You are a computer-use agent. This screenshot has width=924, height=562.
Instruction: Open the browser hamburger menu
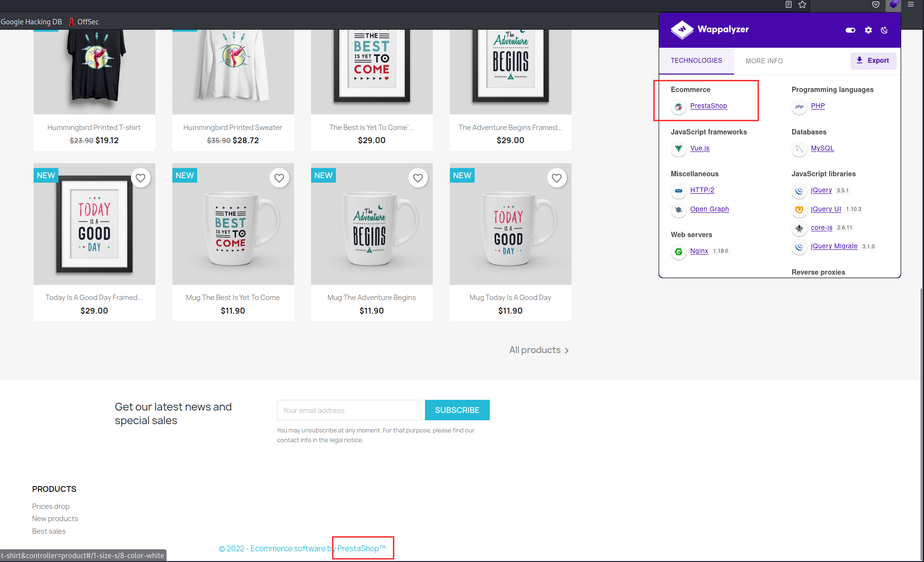[911, 4]
